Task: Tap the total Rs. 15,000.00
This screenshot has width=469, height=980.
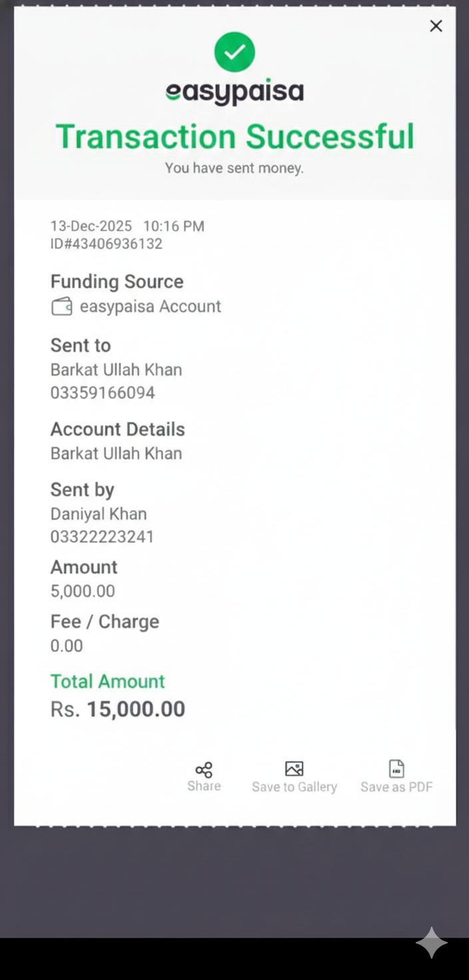Action: (x=118, y=709)
